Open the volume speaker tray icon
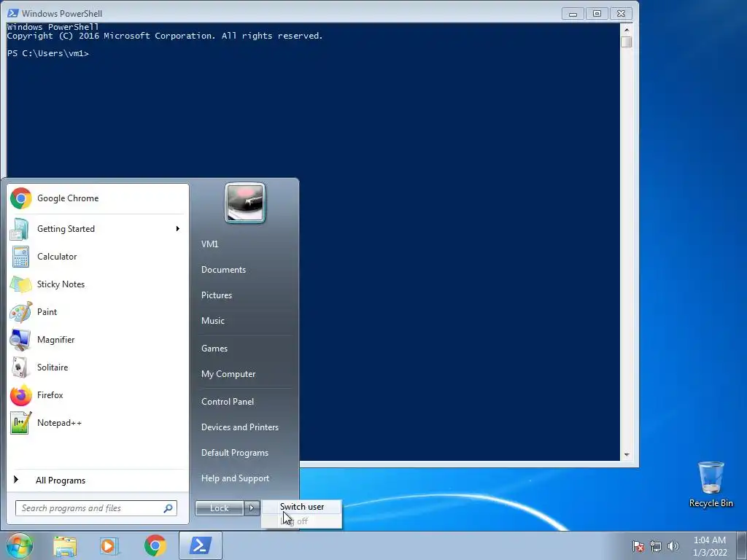This screenshot has height=560, width=747. pyautogui.click(x=673, y=546)
